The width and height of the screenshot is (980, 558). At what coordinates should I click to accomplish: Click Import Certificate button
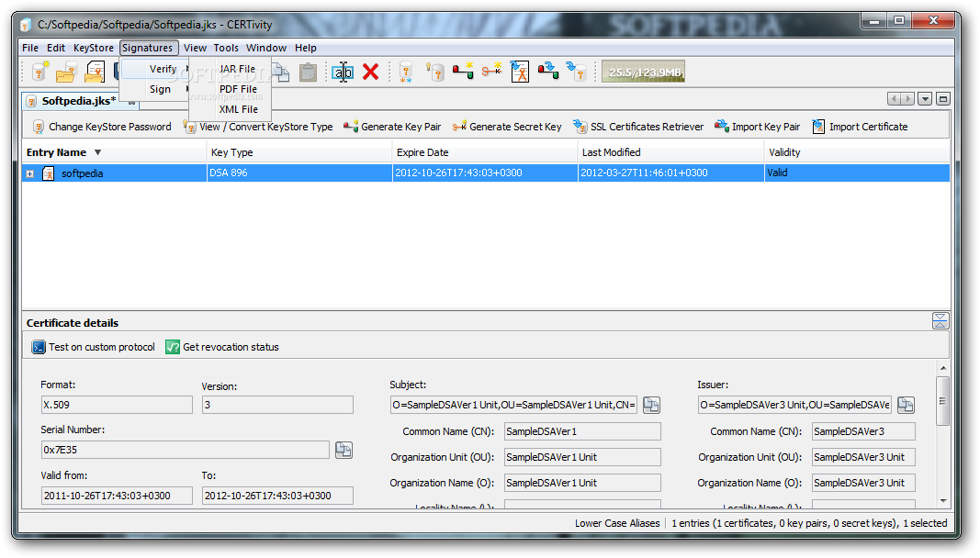[x=860, y=127]
